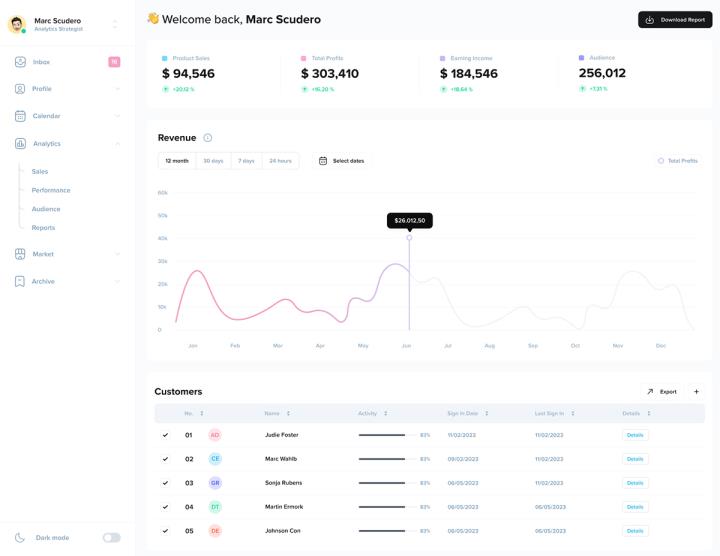Click Marc Scudero's profile avatar
Screen dimensions: 720x556
coord(17,25)
